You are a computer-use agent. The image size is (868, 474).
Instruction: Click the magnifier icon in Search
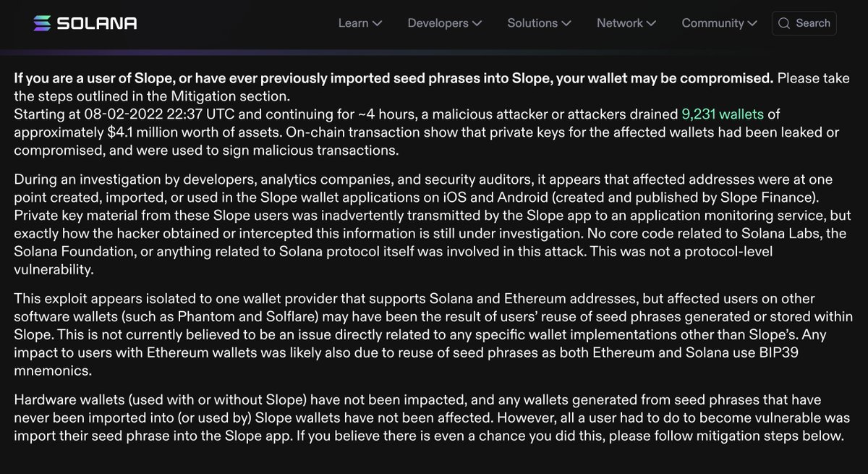pos(784,23)
